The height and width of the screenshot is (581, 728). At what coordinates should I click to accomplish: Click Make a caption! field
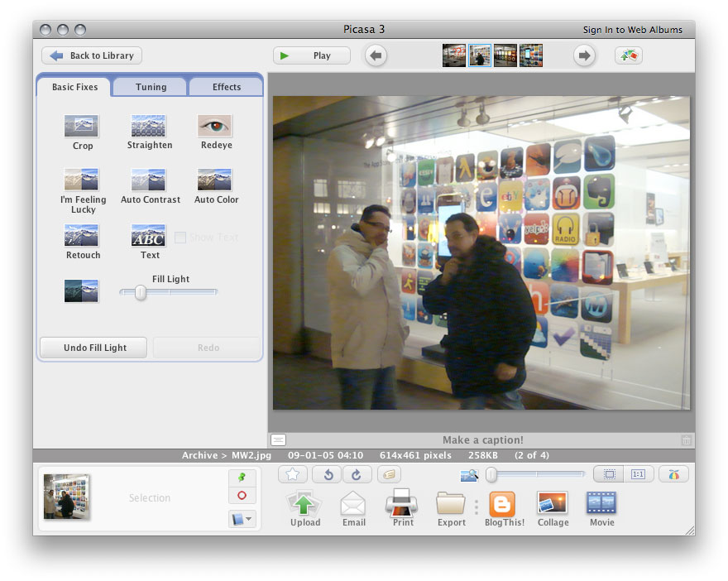pos(482,439)
